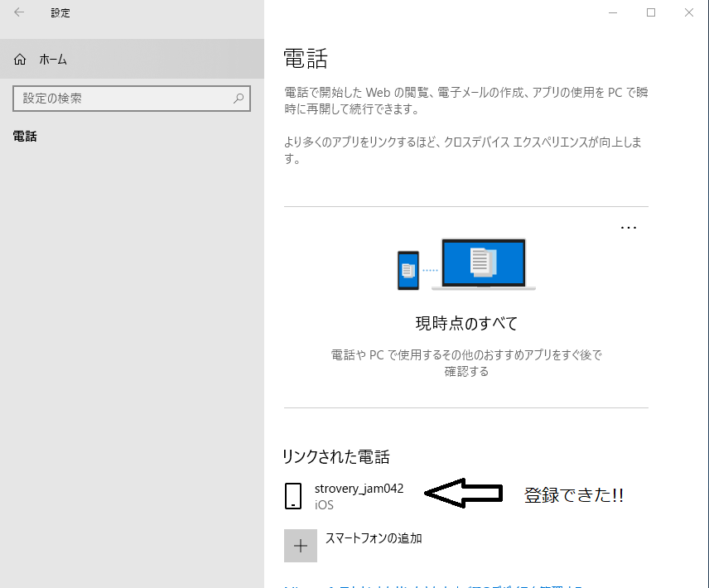Viewport: 709px width, 588px height.
Task: Click the 電話 page title
Action: click(x=305, y=59)
